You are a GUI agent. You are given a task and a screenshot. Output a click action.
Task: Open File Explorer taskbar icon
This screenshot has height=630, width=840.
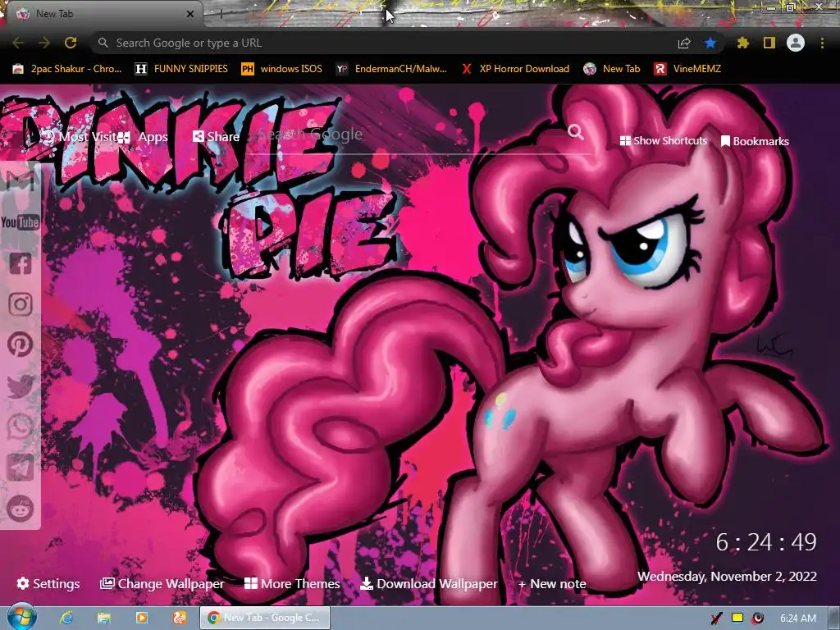pyautogui.click(x=104, y=619)
